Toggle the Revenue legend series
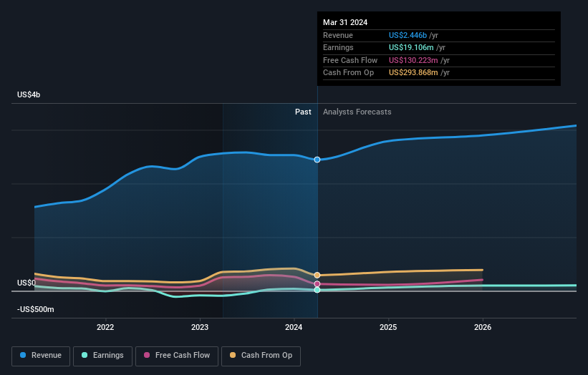588x375 pixels. point(41,356)
